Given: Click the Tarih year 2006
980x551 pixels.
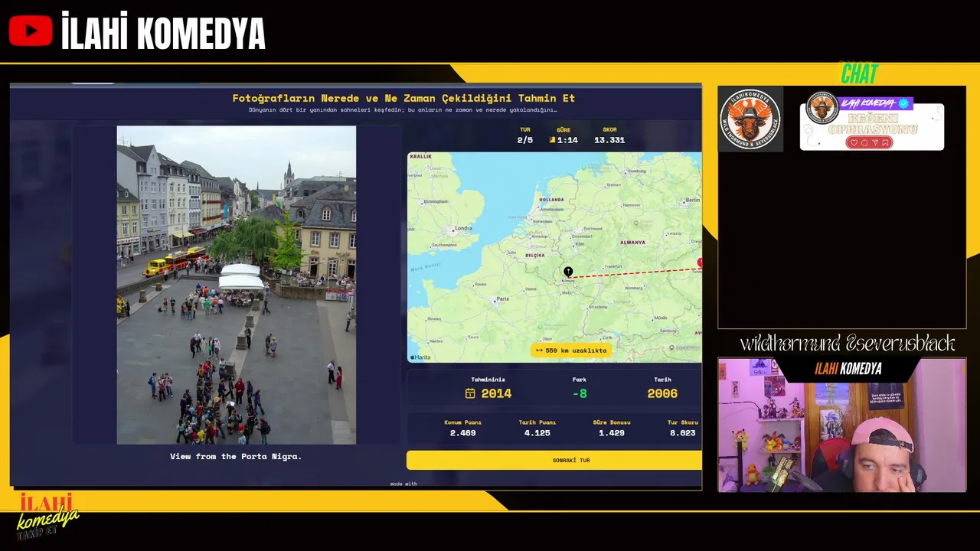Looking at the screenshot, I should [662, 393].
